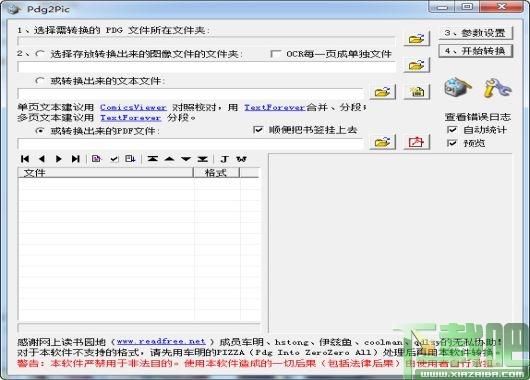Open www.readfree.net link

tap(161, 341)
